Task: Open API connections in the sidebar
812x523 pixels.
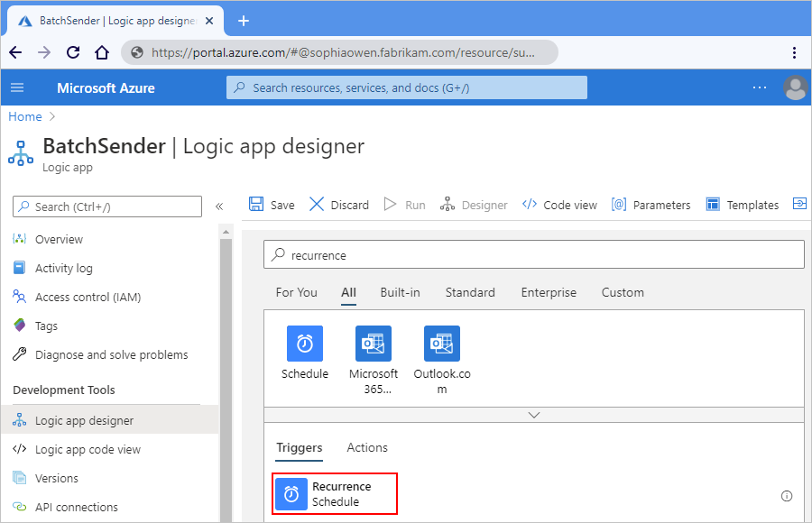Action: tap(76, 507)
